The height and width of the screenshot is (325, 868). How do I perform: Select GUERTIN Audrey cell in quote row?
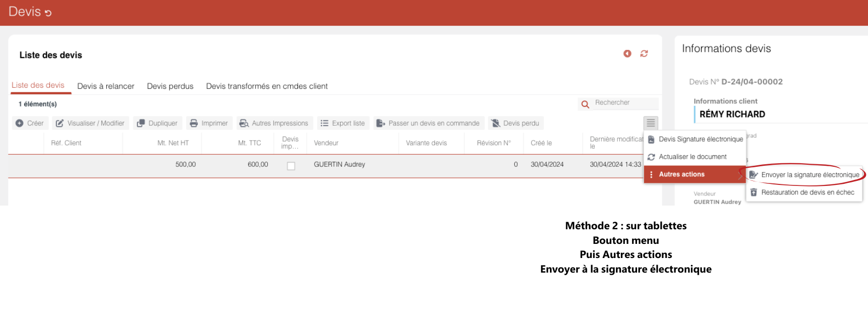coord(339,164)
